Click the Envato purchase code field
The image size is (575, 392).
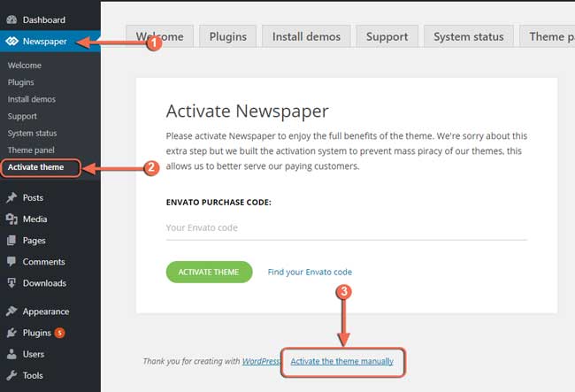pos(346,228)
